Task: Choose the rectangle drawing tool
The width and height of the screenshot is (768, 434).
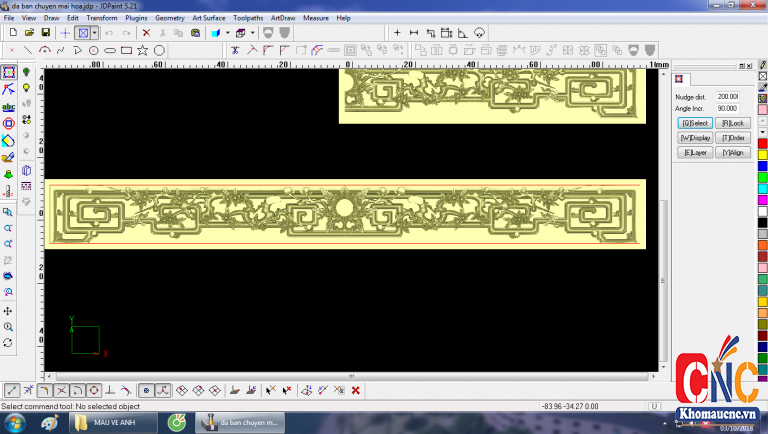Action: (126, 49)
